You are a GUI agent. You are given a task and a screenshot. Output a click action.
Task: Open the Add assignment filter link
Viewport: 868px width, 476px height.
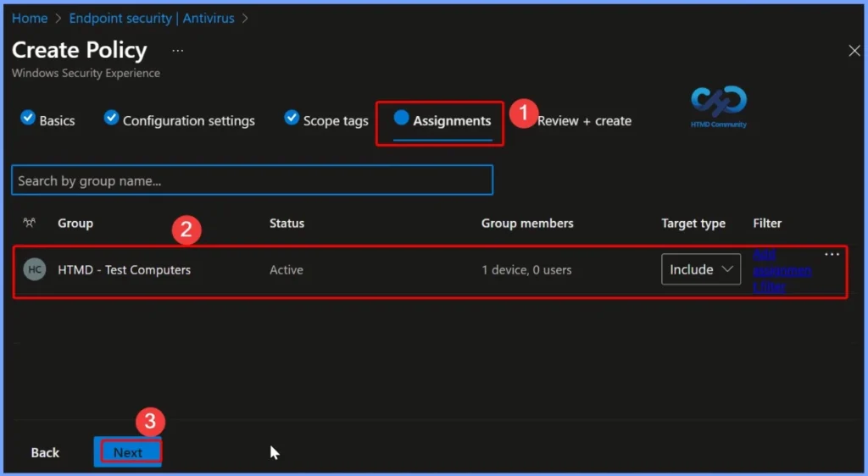782,270
